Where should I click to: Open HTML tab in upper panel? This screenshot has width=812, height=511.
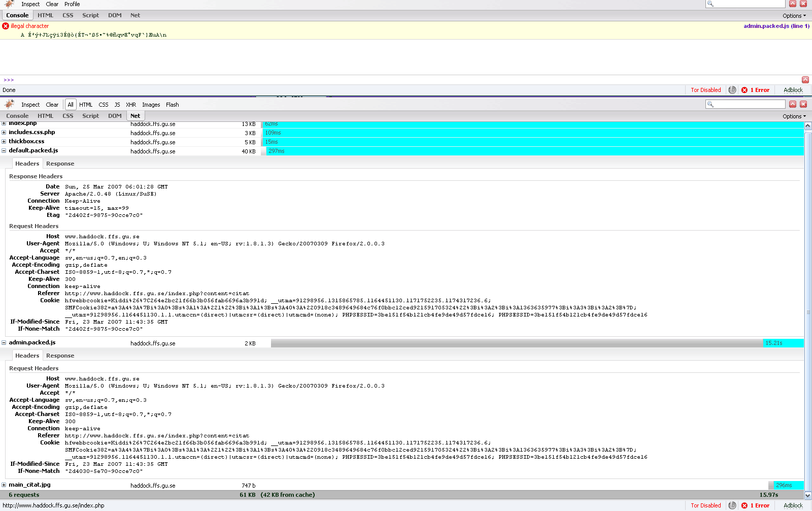tap(46, 15)
